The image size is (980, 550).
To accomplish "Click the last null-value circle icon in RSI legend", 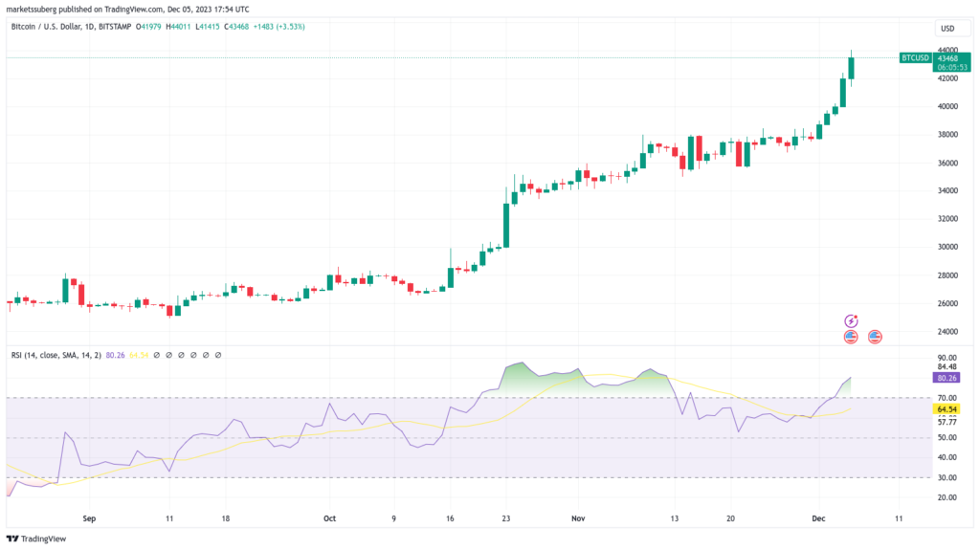I will coord(218,355).
